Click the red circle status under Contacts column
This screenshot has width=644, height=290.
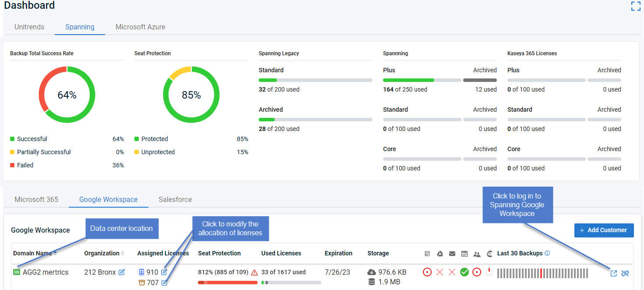click(477, 272)
